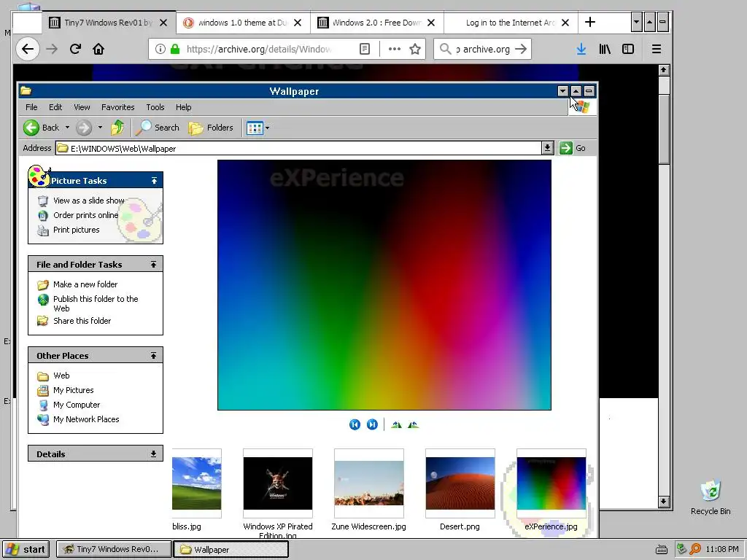Click View as a slide show
The height and width of the screenshot is (560, 747).
point(88,201)
